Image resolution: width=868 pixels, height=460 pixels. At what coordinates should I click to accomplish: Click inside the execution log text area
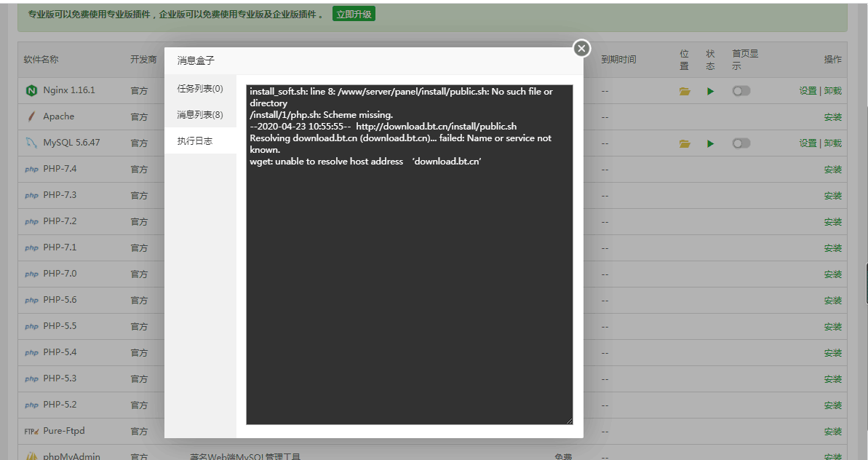tap(409, 291)
